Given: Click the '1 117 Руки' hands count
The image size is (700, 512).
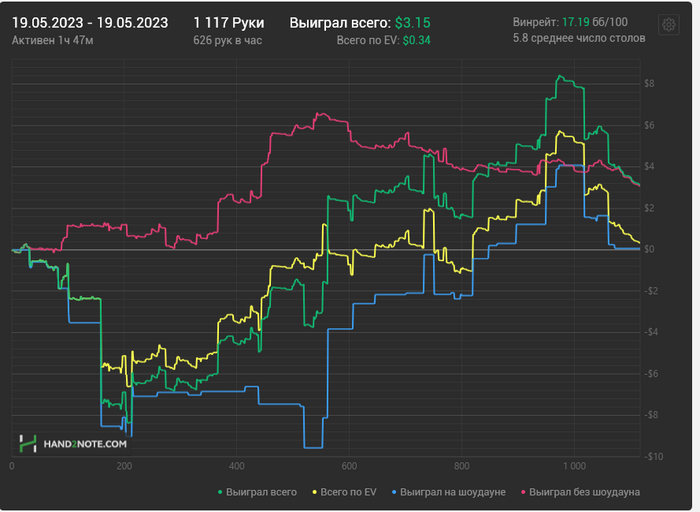Looking at the screenshot, I should tap(229, 23).
